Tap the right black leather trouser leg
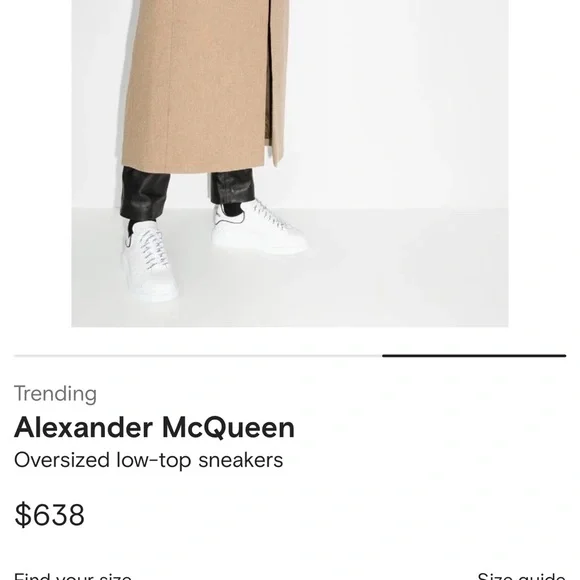Screen dimensions: 580x580 tap(233, 187)
